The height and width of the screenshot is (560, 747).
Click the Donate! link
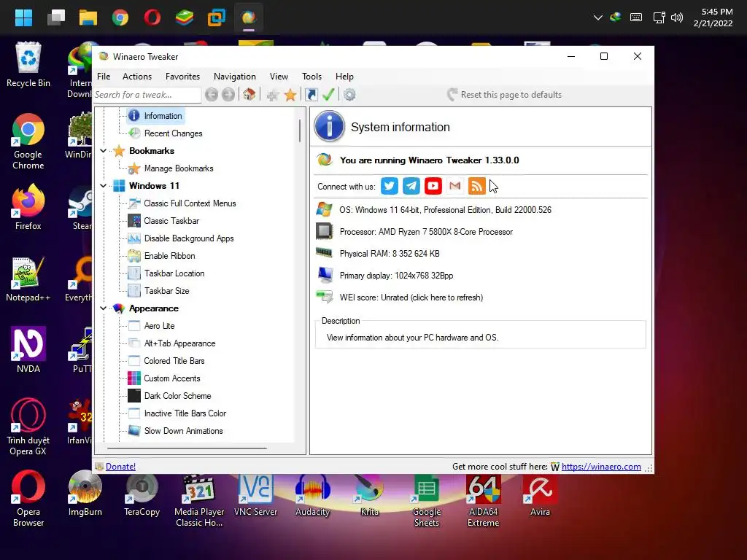(x=120, y=467)
